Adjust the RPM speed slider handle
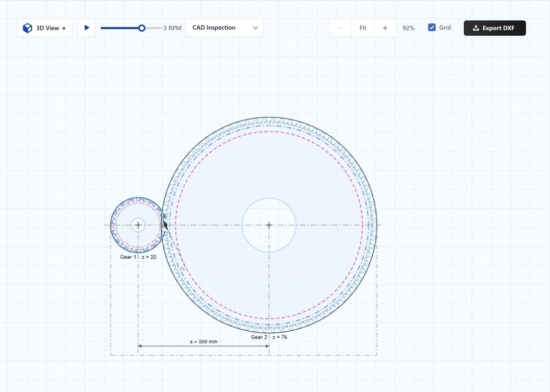The image size is (550, 392). (x=142, y=28)
